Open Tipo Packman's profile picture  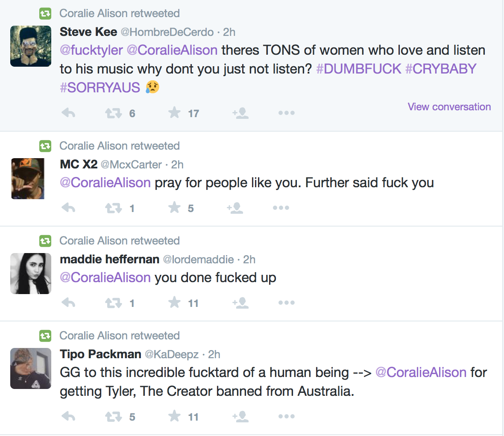click(x=31, y=368)
